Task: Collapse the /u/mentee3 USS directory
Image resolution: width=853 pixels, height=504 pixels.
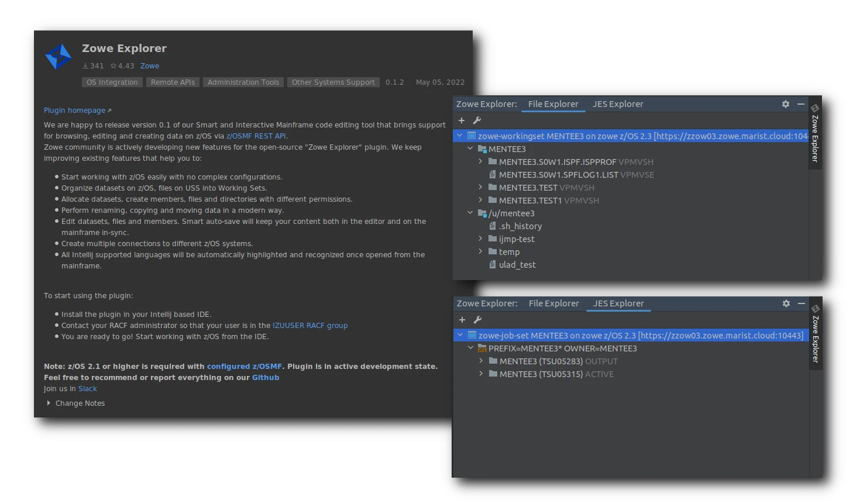Action: (x=470, y=213)
